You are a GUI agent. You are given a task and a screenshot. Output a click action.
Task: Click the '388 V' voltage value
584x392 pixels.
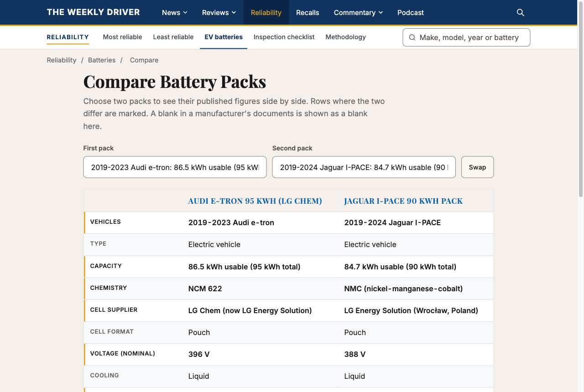355,354
